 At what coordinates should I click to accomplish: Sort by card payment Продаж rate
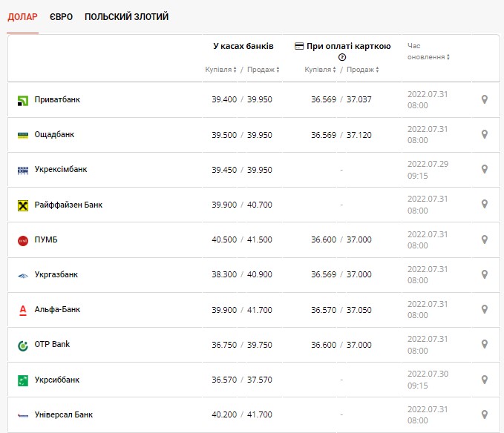pyautogui.click(x=362, y=70)
